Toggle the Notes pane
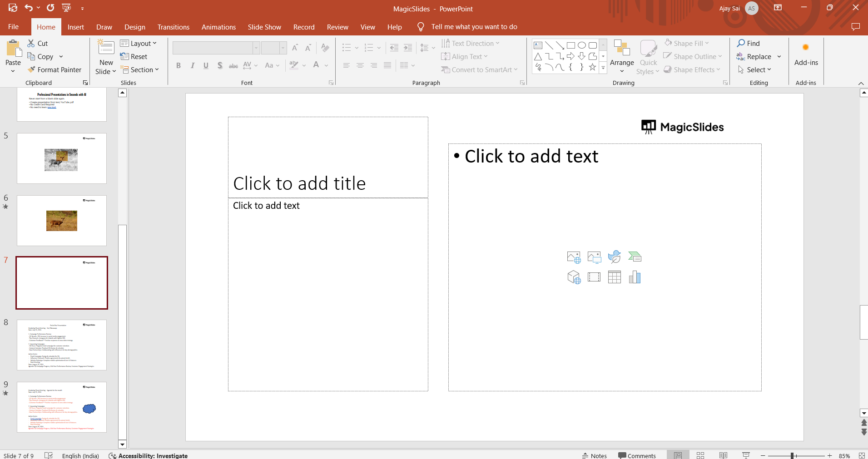Screen dimensions: 868x459 click(595, 456)
